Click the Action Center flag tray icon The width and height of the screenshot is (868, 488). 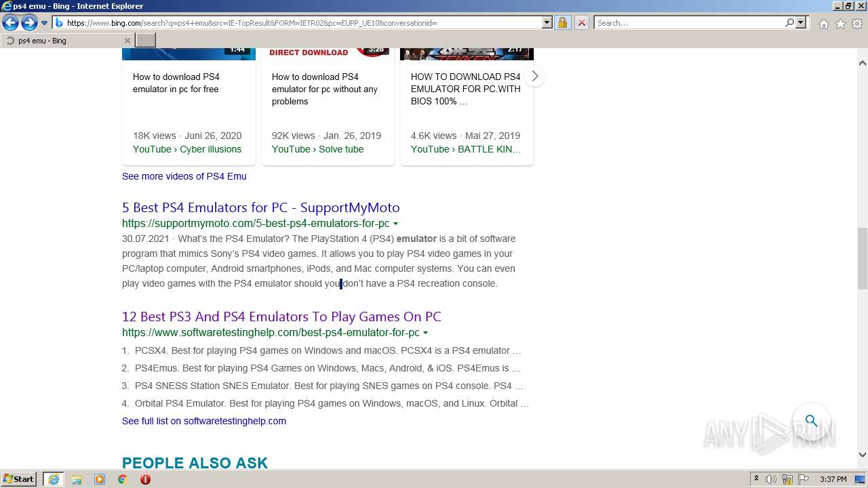point(804,479)
